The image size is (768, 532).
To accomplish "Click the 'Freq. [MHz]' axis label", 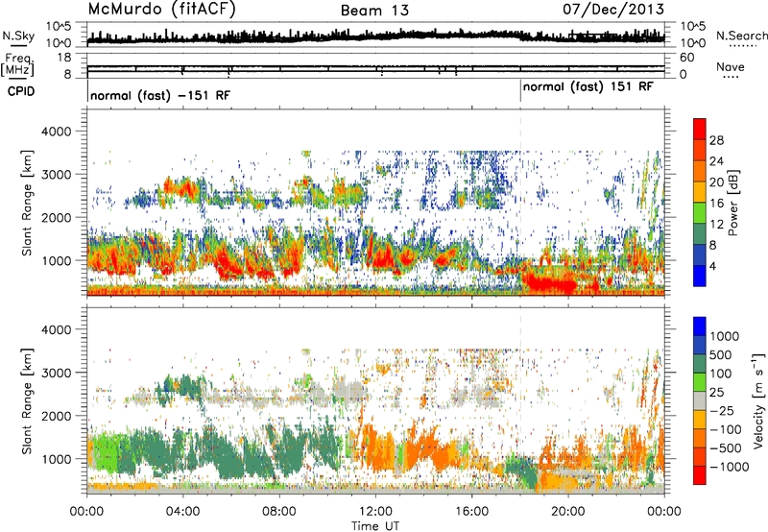I will click(x=17, y=65).
